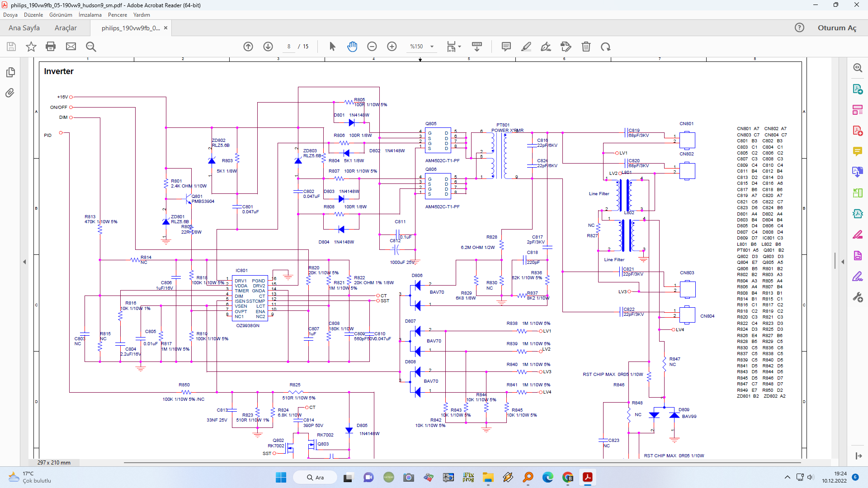Click zoom out minus icon
The height and width of the screenshot is (488, 868).
372,47
